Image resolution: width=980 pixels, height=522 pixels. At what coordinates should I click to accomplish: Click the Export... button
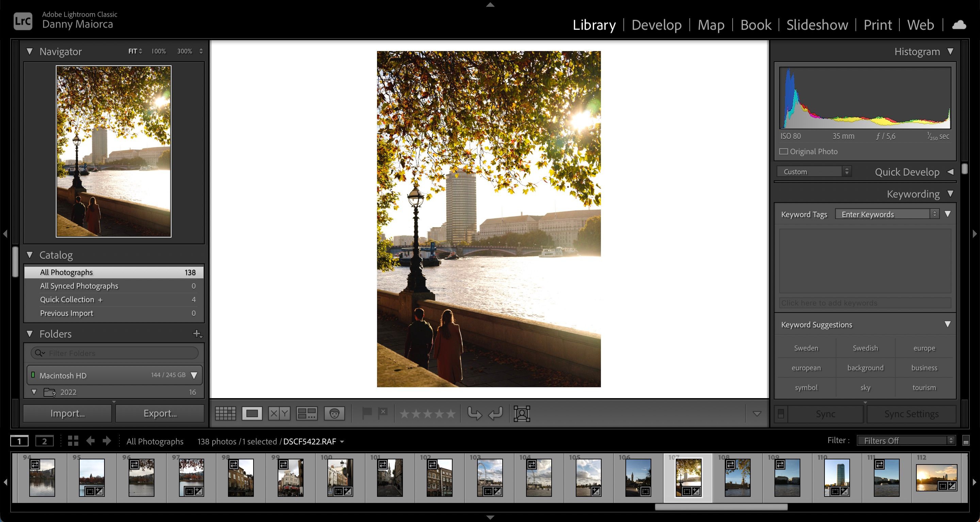pyautogui.click(x=160, y=413)
